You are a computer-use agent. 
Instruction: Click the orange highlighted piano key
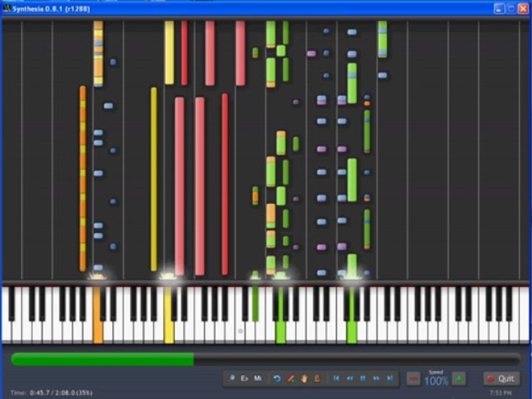click(x=98, y=315)
